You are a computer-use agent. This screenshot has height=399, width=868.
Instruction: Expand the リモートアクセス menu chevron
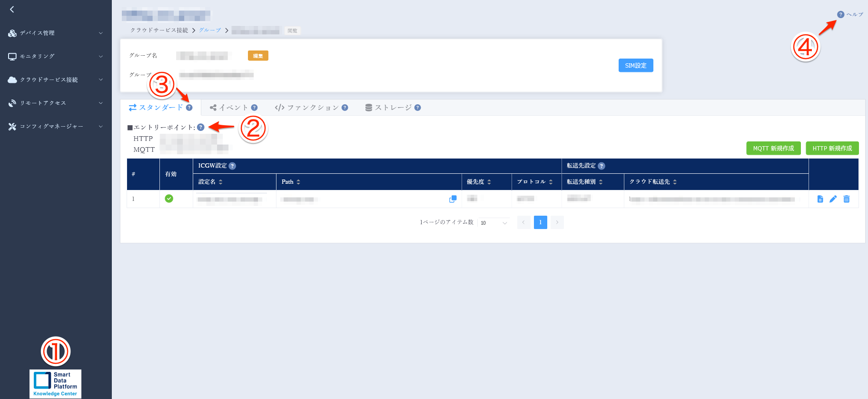101,103
